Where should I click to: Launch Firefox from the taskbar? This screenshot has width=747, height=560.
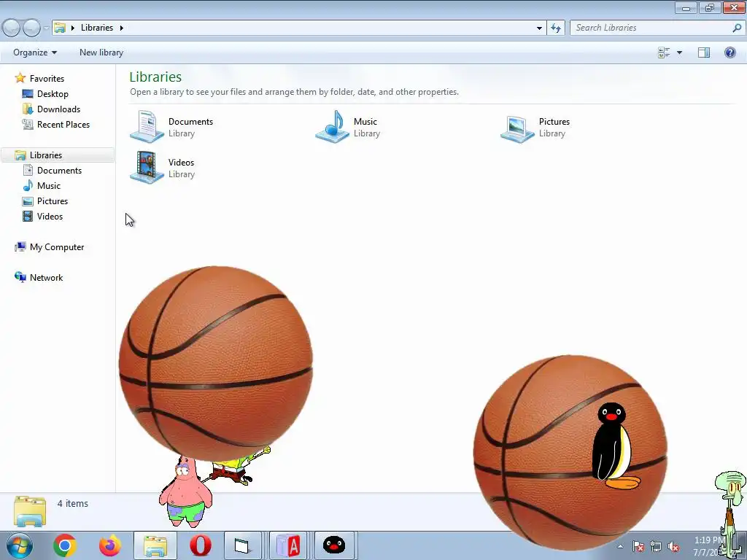coord(110,545)
